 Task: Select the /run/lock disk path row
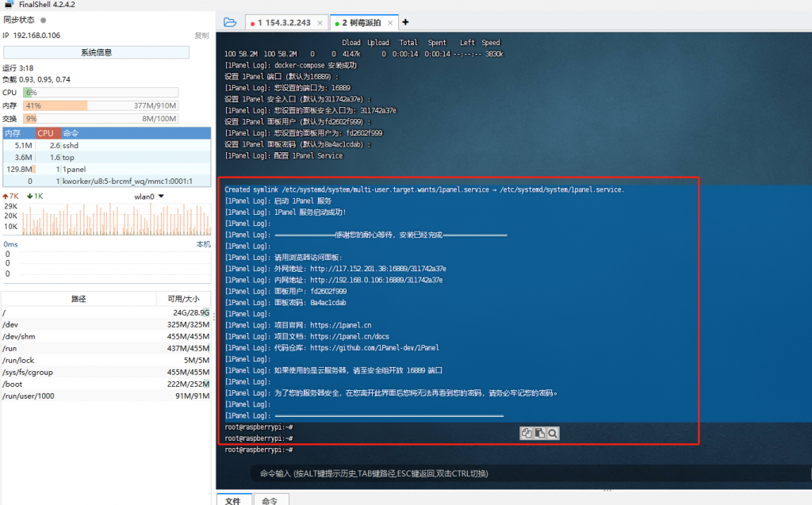pos(106,361)
